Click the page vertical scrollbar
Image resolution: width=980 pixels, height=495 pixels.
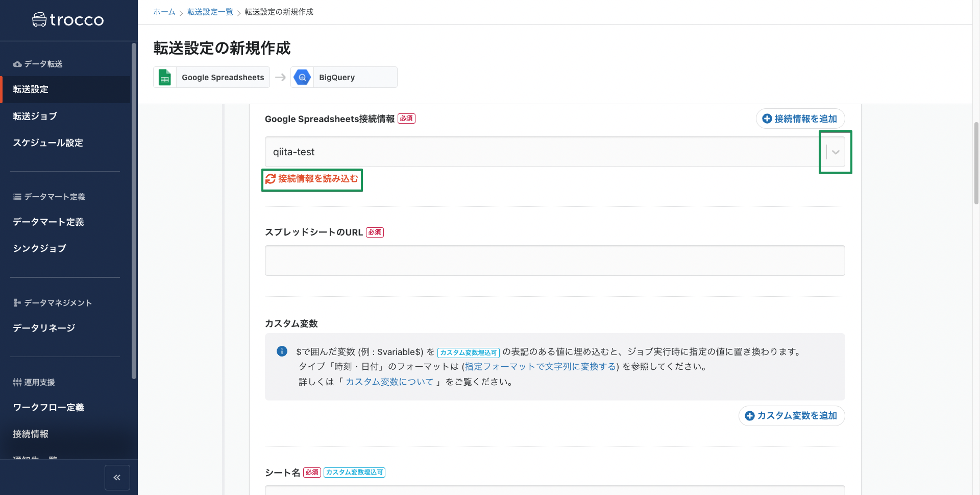976,163
